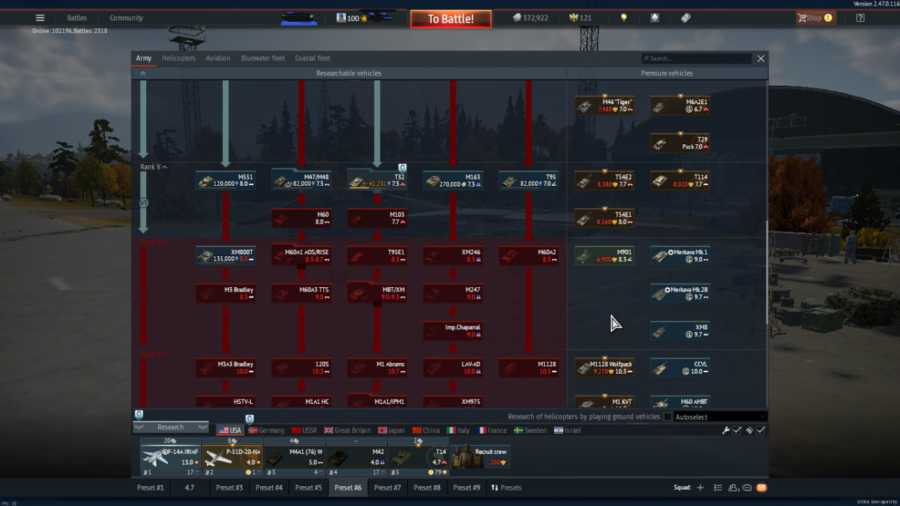This screenshot has width=900, height=506.
Task: Open the Autoselect dropdown
Action: pyautogui.click(x=720, y=417)
